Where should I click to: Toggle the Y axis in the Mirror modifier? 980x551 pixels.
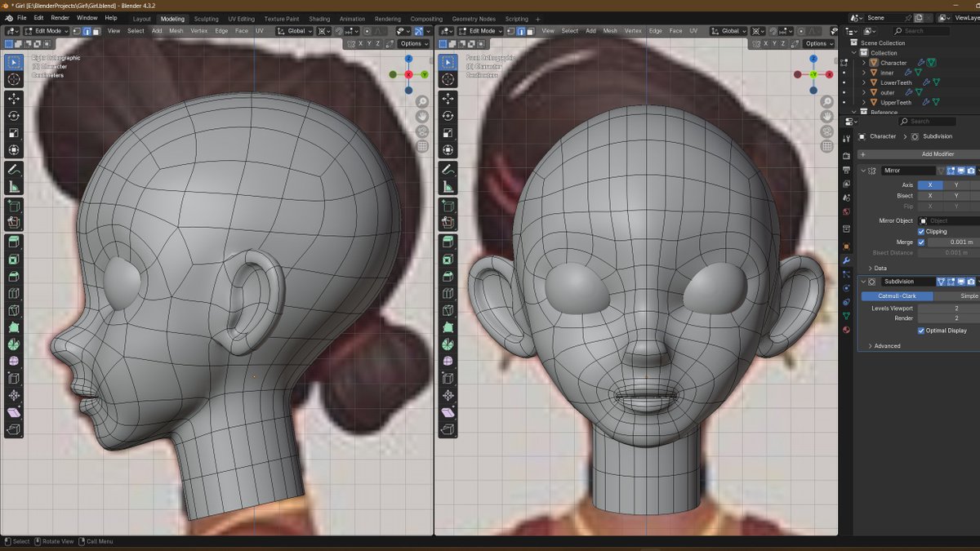coord(955,184)
